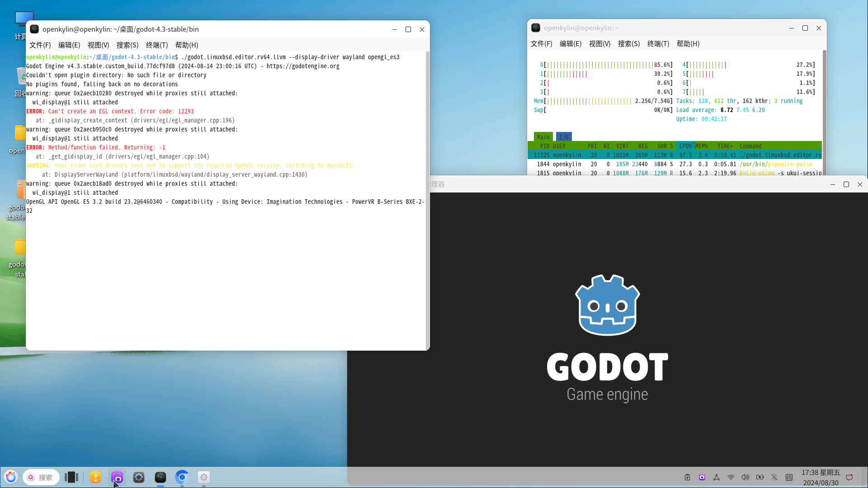868x488 pixels.
Task: Open 视图(V) menu in htop terminal window
Action: (600, 44)
